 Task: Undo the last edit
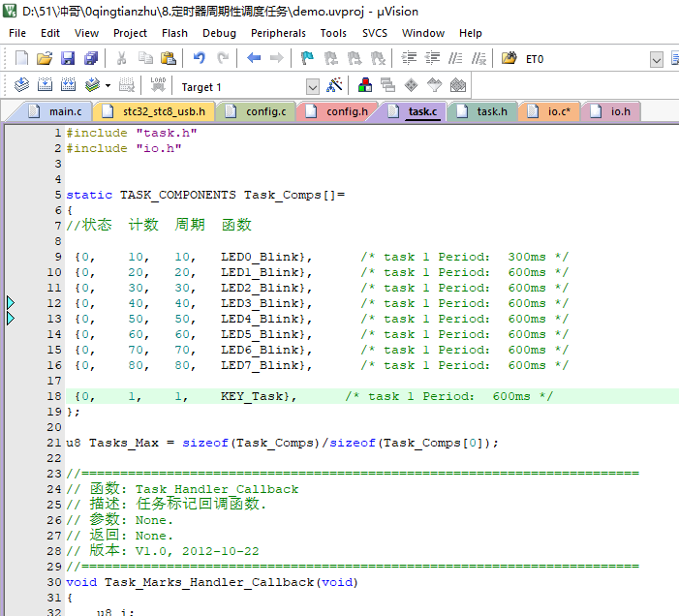(200, 59)
